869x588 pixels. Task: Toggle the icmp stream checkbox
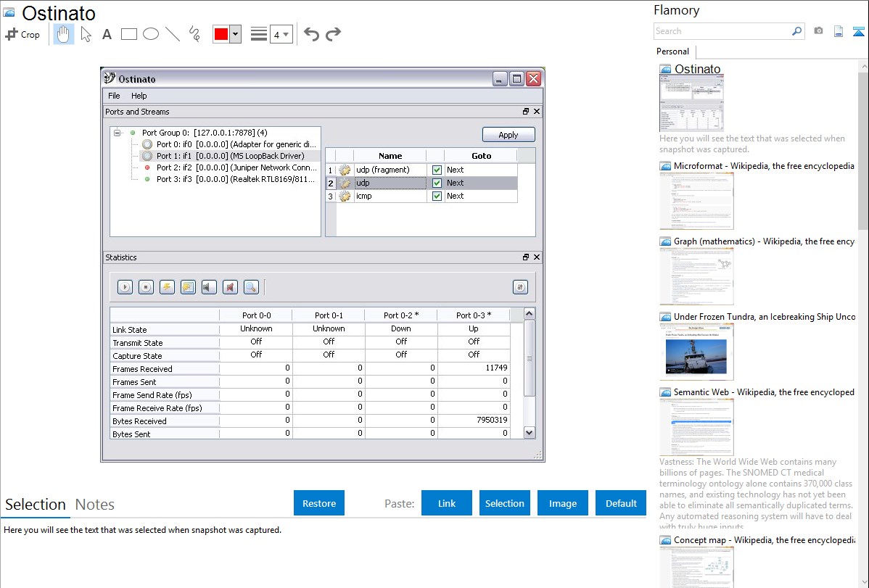(437, 196)
